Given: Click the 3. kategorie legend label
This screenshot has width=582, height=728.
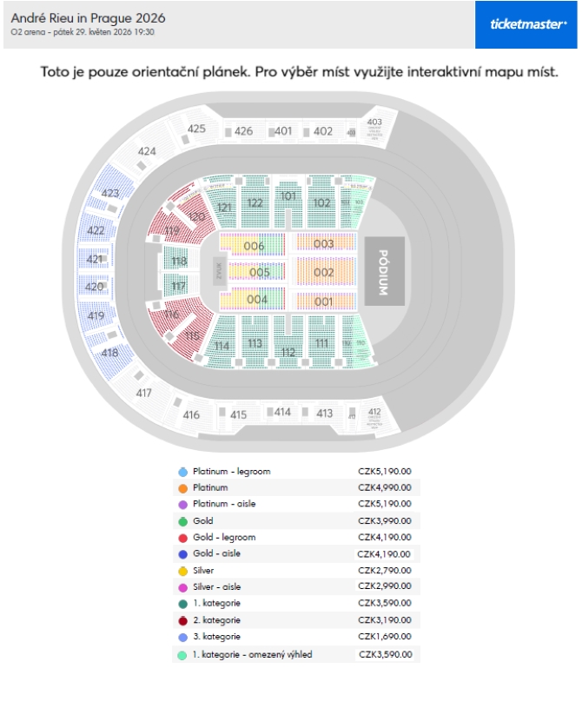Looking at the screenshot, I should click(217, 637).
